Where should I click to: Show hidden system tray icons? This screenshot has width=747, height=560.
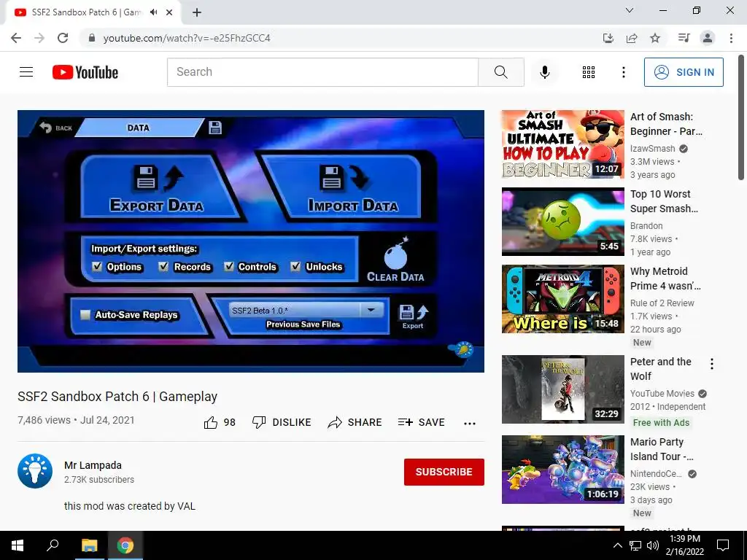coord(617,545)
